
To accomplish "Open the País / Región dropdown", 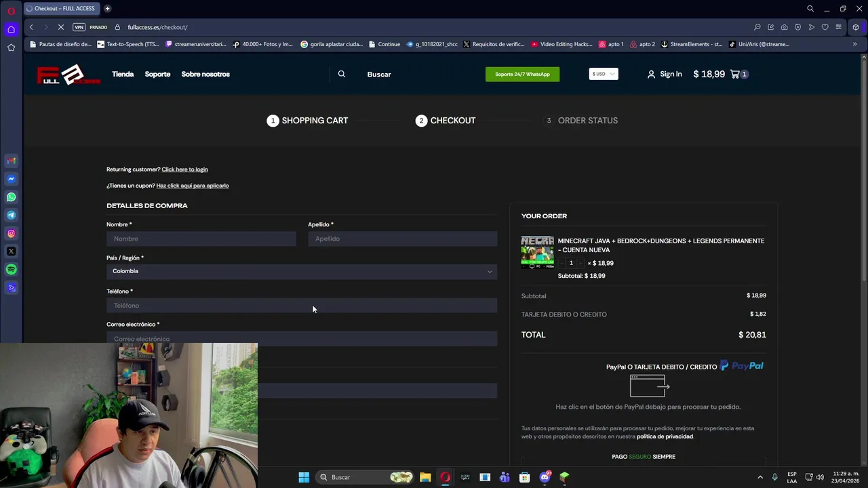I will coord(302,271).
